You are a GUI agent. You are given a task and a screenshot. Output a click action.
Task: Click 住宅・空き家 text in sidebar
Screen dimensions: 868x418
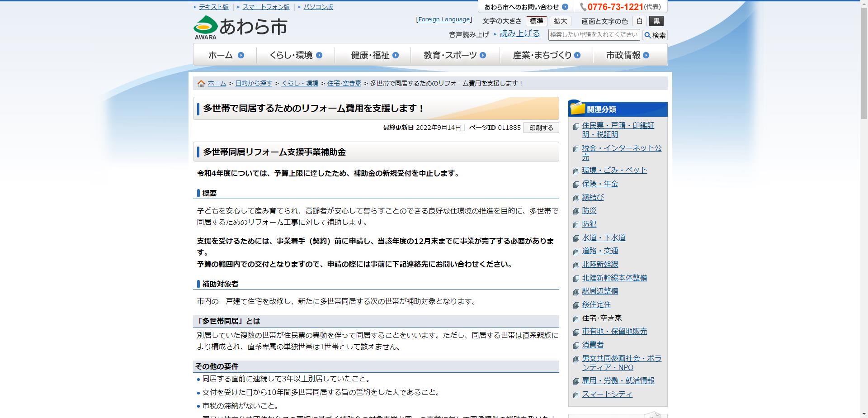602,318
